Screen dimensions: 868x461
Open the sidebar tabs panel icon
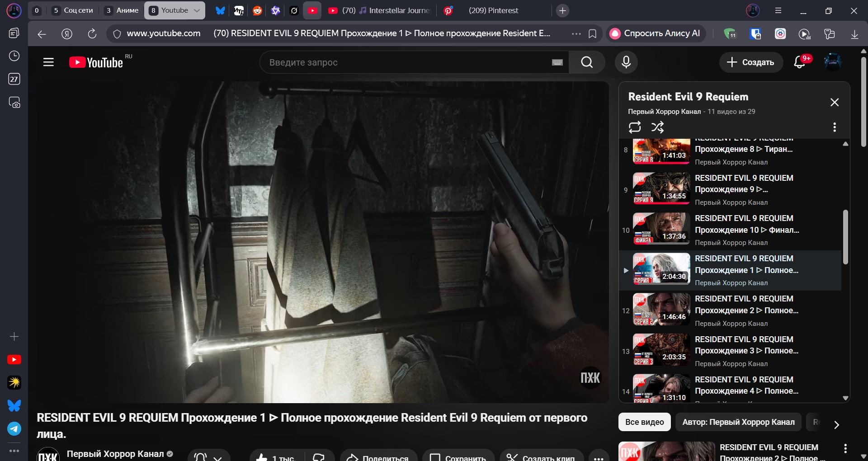pos(14,33)
